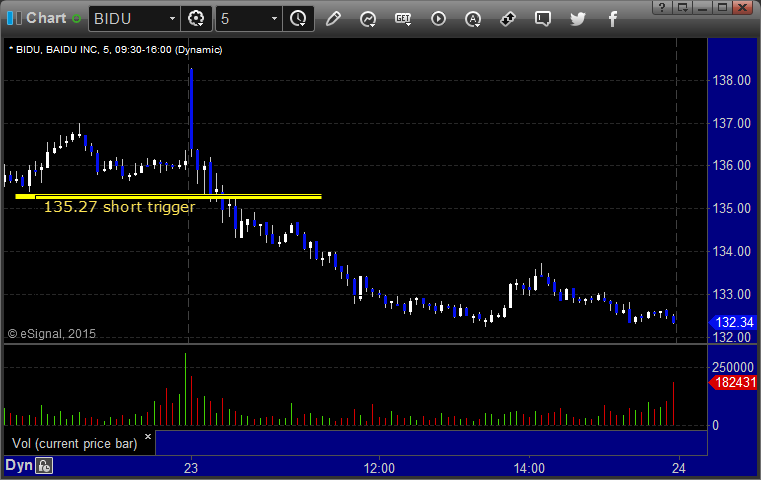The width and height of the screenshot is (761, 480).
Task: Click the 138.00 price axis label
Action: tap(731, 81)
